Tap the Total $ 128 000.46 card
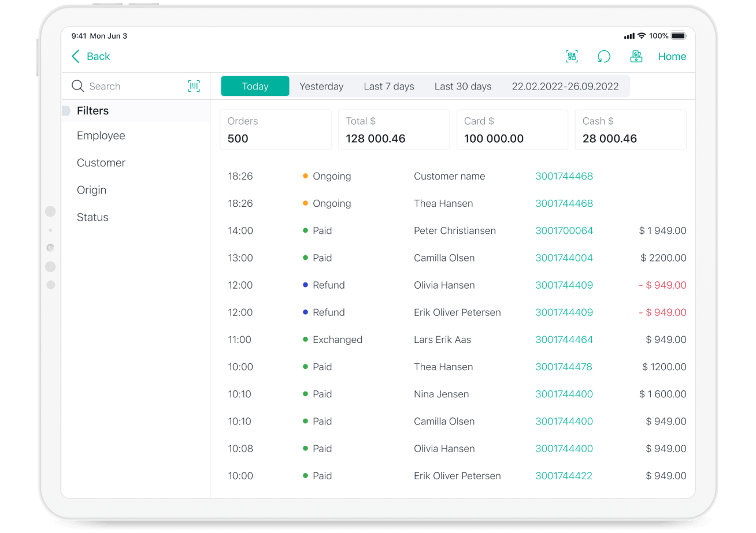The image size is (756, 533). (394, 130)
